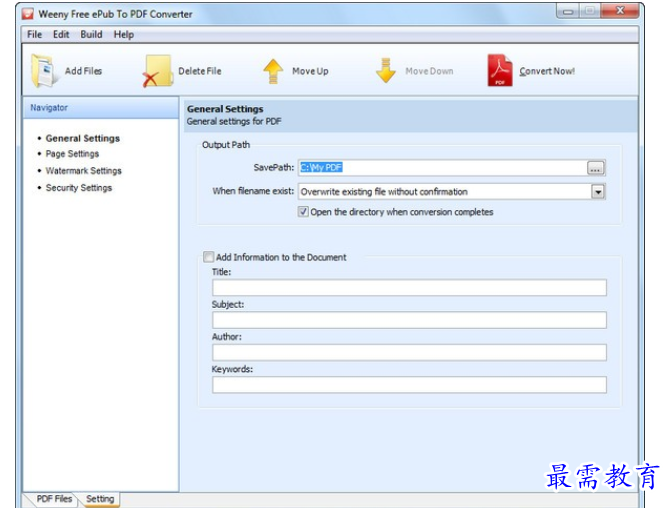The image size is (668, 508).
Task: Open the Help menu
Action: [x=124, y=35]
